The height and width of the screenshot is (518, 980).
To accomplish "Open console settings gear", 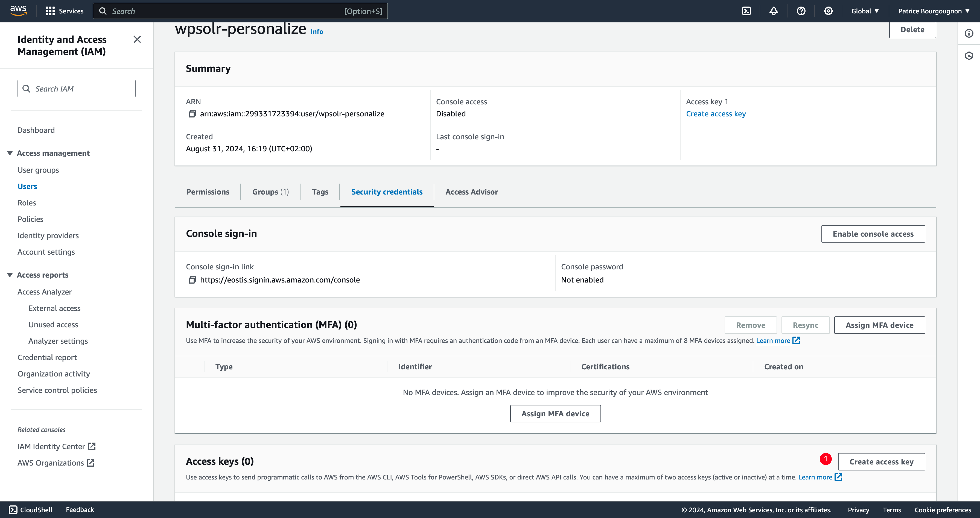I will pos(828,11).
